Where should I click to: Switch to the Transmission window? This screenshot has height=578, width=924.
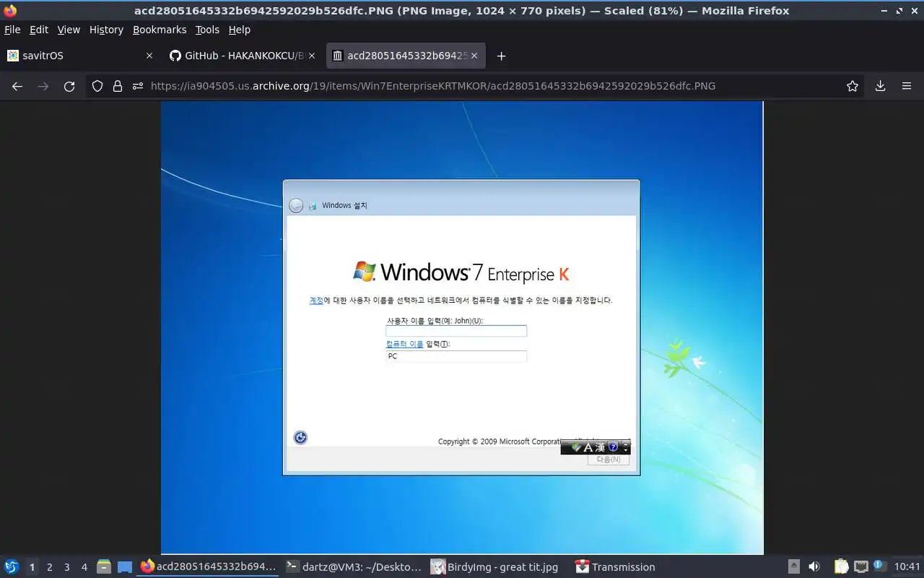click(x=616, y=567)
